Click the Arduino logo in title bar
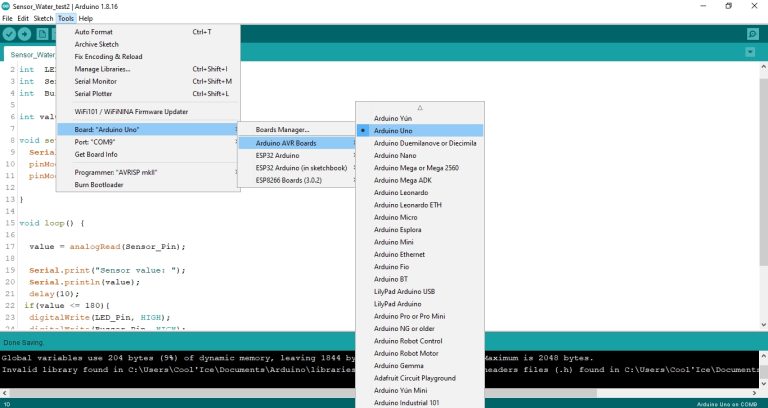 pyautogui.click(x=7, y=6)
